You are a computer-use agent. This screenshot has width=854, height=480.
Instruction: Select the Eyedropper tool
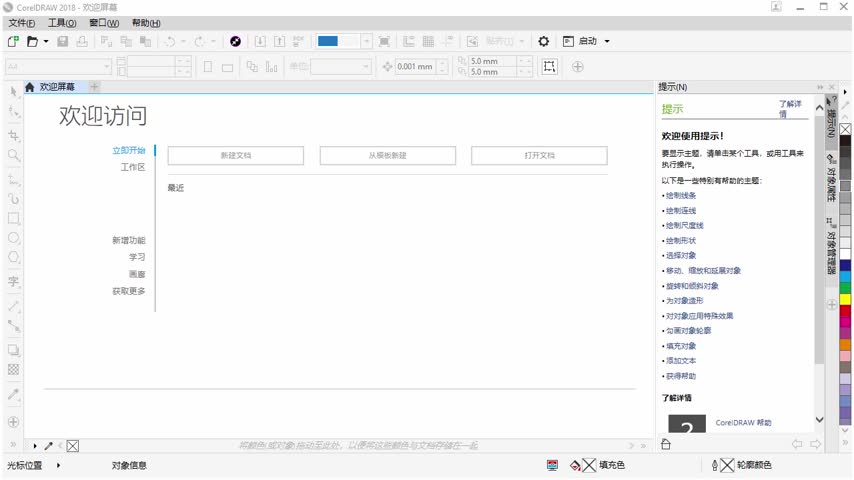click(x=14, y=394)
